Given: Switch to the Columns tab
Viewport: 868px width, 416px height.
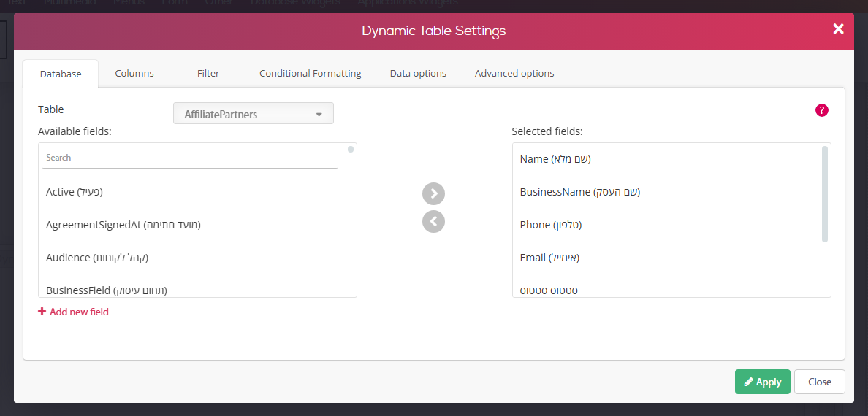Looking at the screenshot, I should click(x=134, y=73).
